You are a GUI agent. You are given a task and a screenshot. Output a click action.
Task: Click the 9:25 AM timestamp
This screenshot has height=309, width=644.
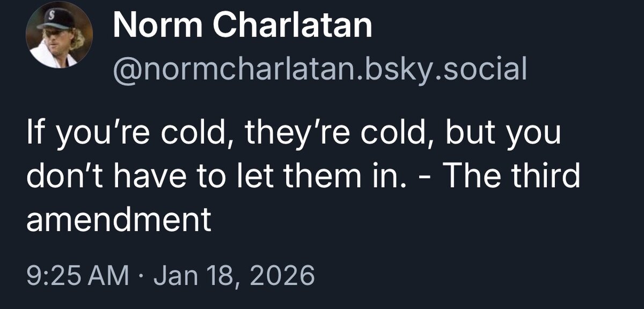pos(77,276)
